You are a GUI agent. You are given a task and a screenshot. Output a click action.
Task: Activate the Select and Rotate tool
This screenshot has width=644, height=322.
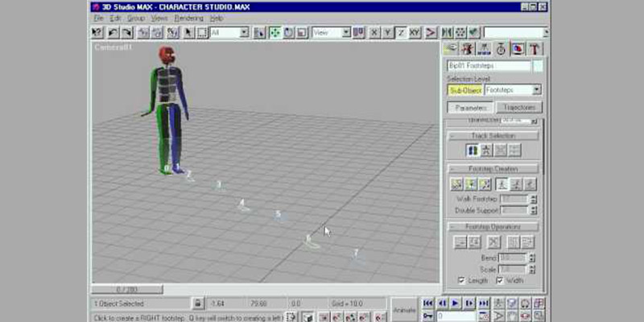[x=288, y=32]
